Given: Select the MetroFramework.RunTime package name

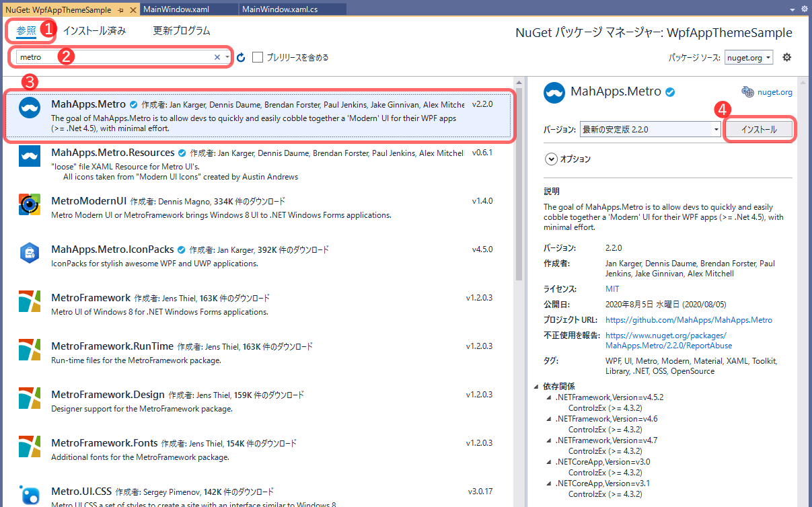Looking at the screenshot, I should [112, 346].
